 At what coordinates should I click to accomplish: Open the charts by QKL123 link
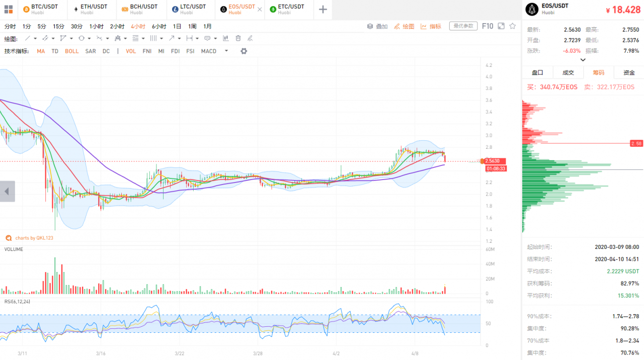(29, 238)
